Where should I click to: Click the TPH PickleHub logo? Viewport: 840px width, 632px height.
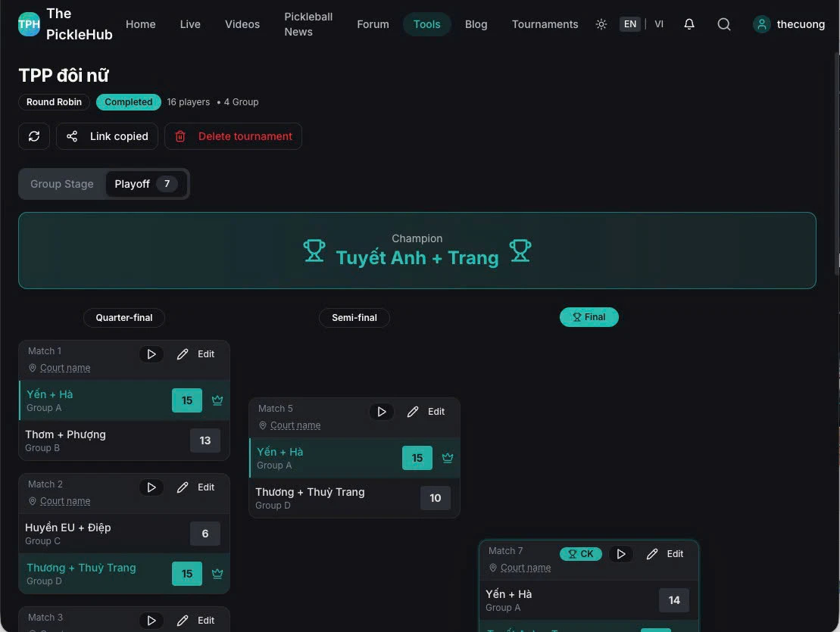(28, 23)
